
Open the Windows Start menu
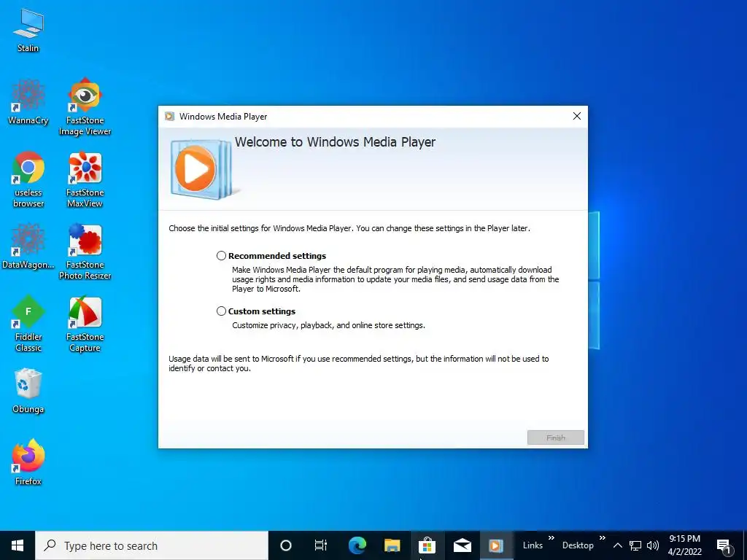(18, 545)
